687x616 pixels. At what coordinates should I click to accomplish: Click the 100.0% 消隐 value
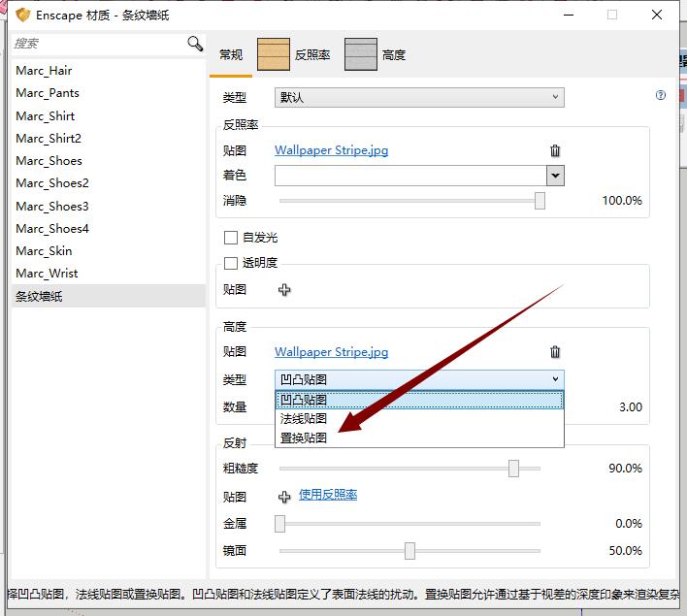click(622, 201)
